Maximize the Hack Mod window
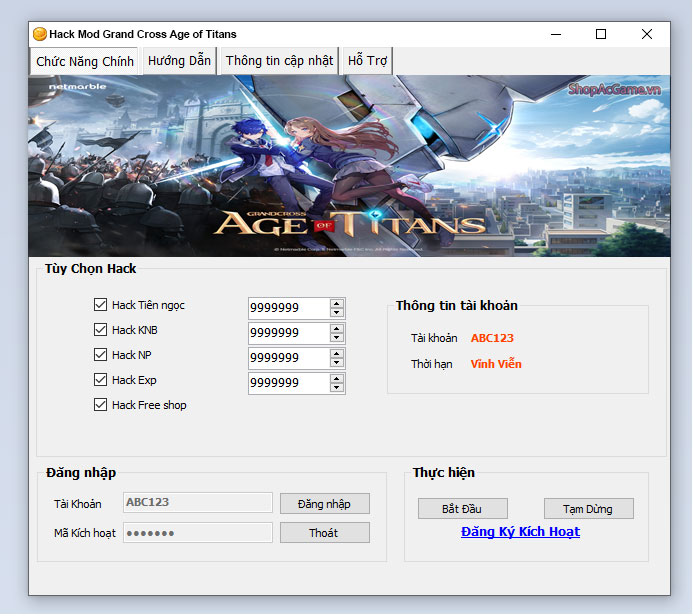 (x=601, y=34)
